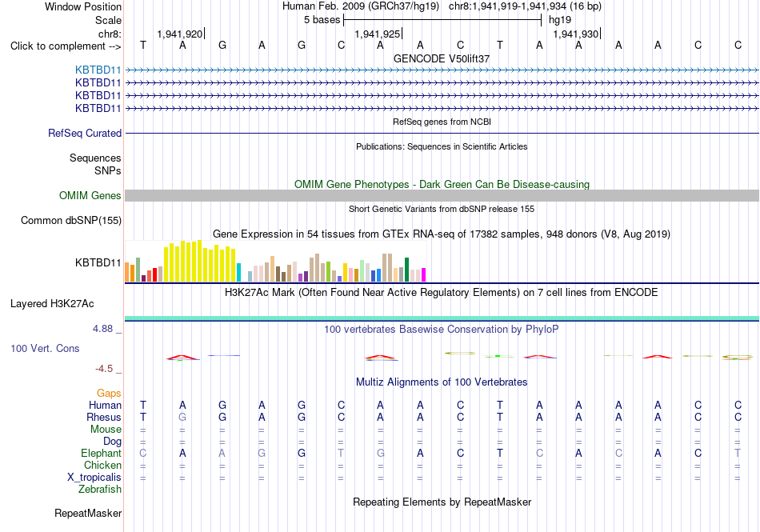Click the 1,941,930 position marker
Image resolution: width=760 pixels, height=532 pixels.
pyautogui.click(x=576, y=34)
